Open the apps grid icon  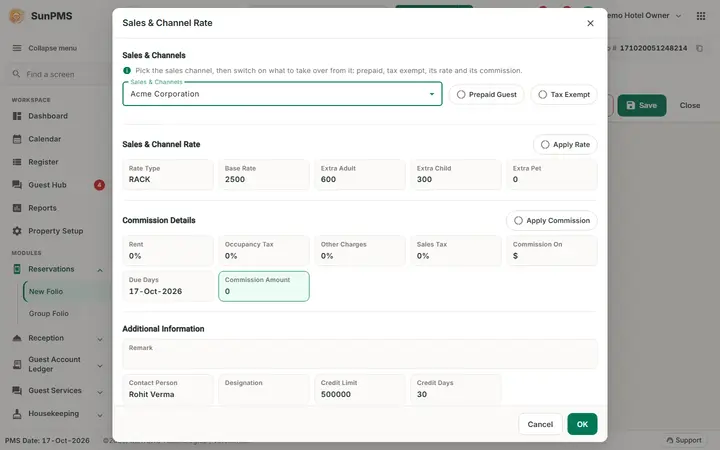click(x=701, y=16)
